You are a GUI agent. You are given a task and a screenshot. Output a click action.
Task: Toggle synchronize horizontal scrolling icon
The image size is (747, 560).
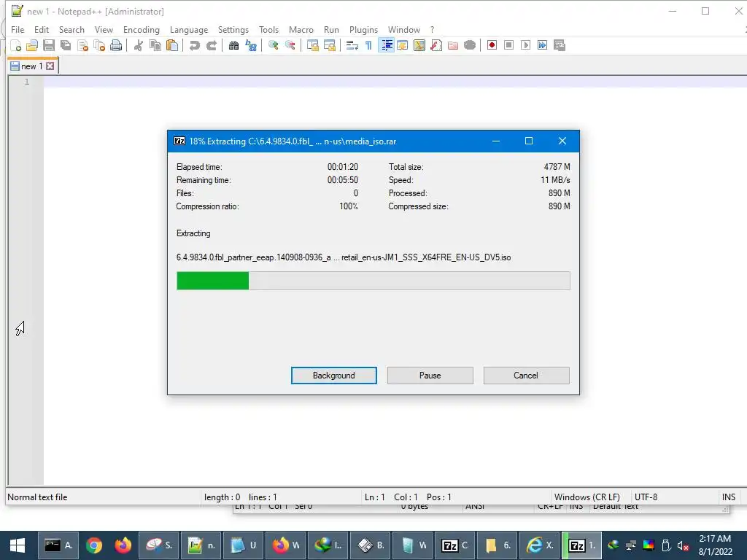[329, 45]
